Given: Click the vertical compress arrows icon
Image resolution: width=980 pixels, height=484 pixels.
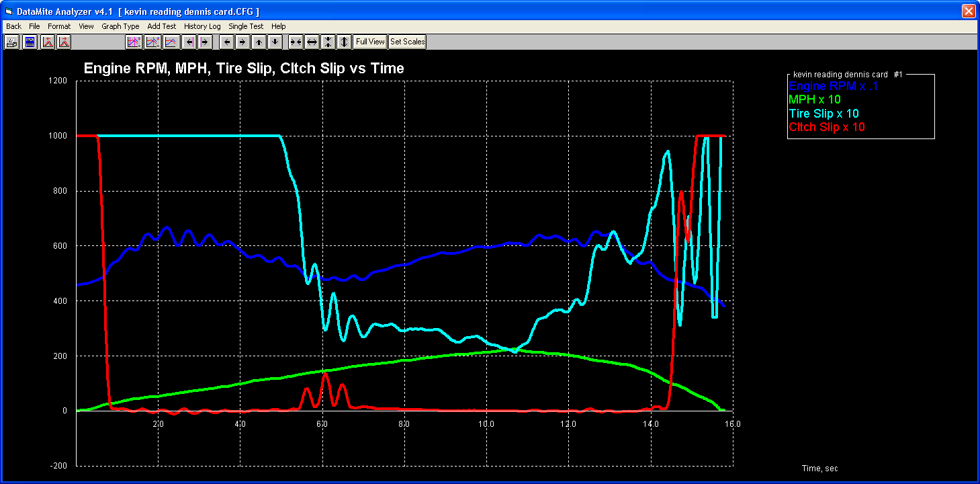Looking at the screenshot, I should pos(328,42).
